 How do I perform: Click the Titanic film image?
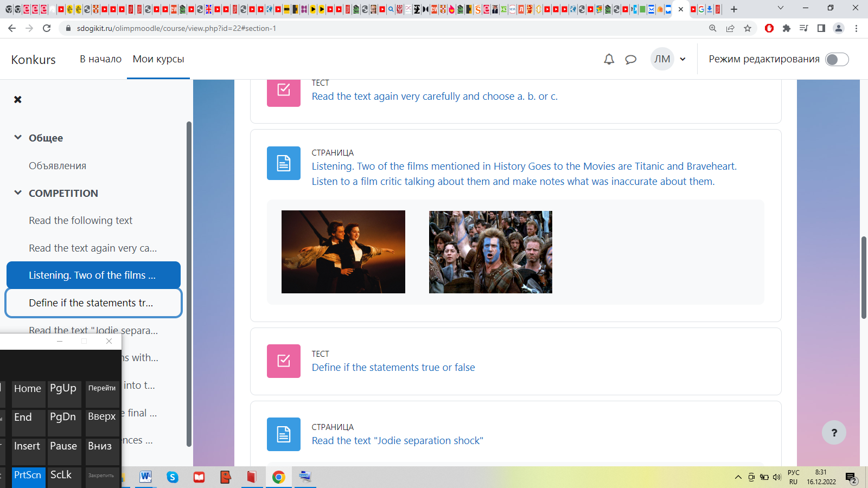coord(343,252)
